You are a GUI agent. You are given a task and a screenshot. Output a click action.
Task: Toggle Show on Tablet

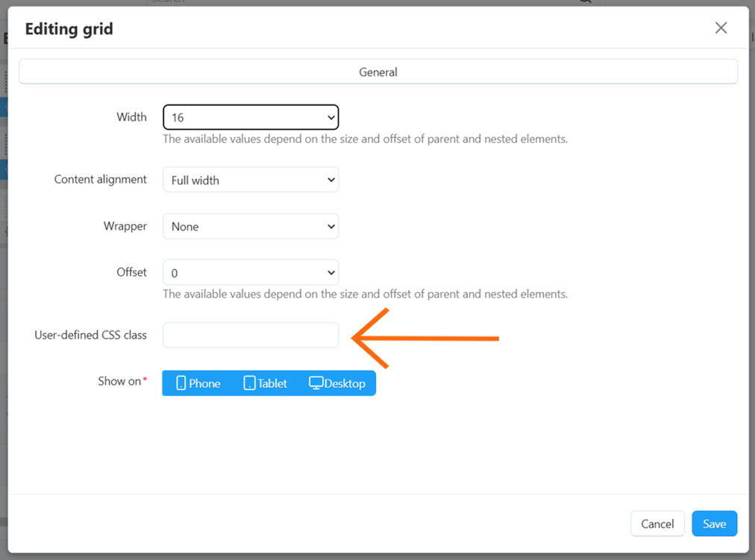[x=266, y=383]
